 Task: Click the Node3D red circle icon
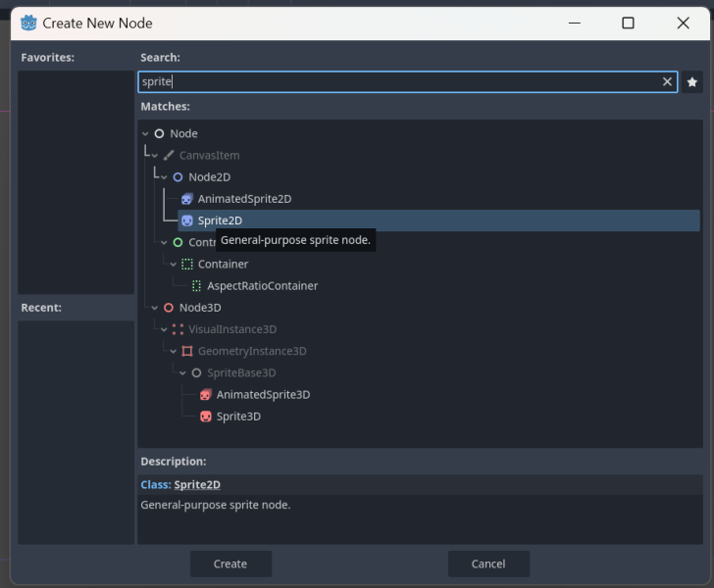(169, 308)
